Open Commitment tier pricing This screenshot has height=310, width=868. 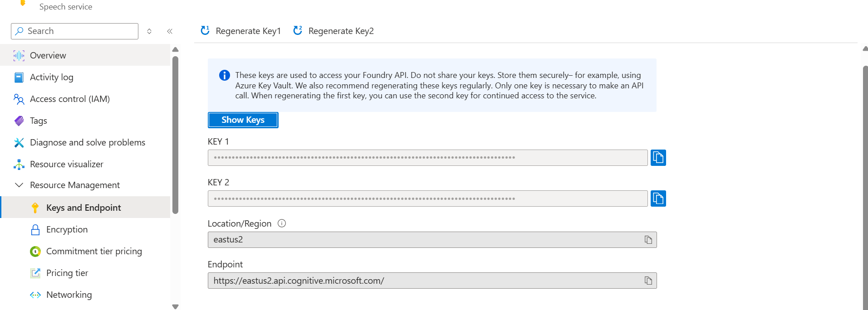coord(94,251)
